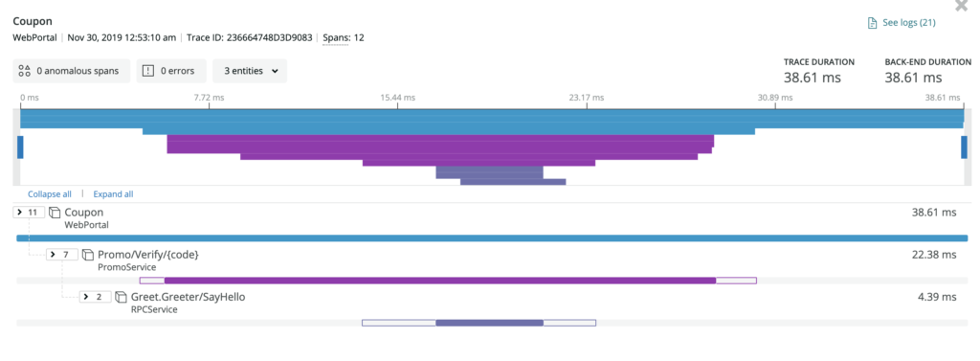Open the 3 entities dropdown

pyautogui.click(x=250, y=71)
